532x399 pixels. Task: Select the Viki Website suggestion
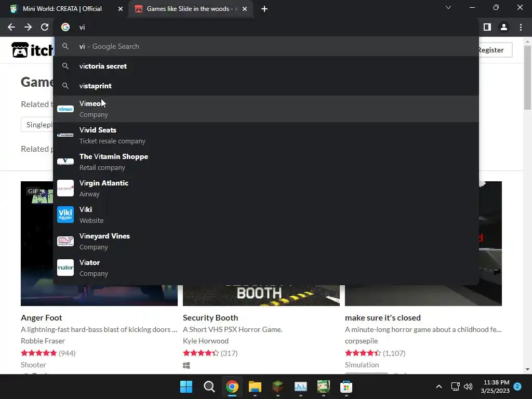coord(266,215)
